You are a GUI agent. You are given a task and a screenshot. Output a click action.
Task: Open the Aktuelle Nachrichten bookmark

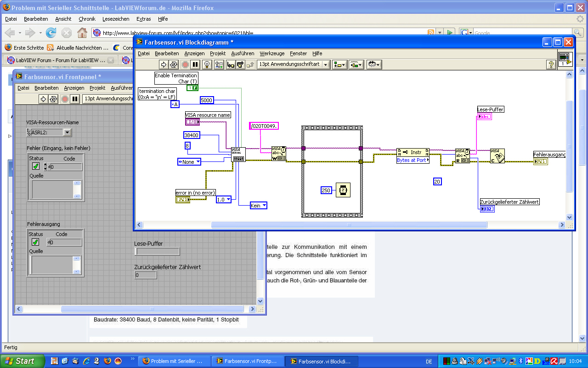[x=77, y=47]
